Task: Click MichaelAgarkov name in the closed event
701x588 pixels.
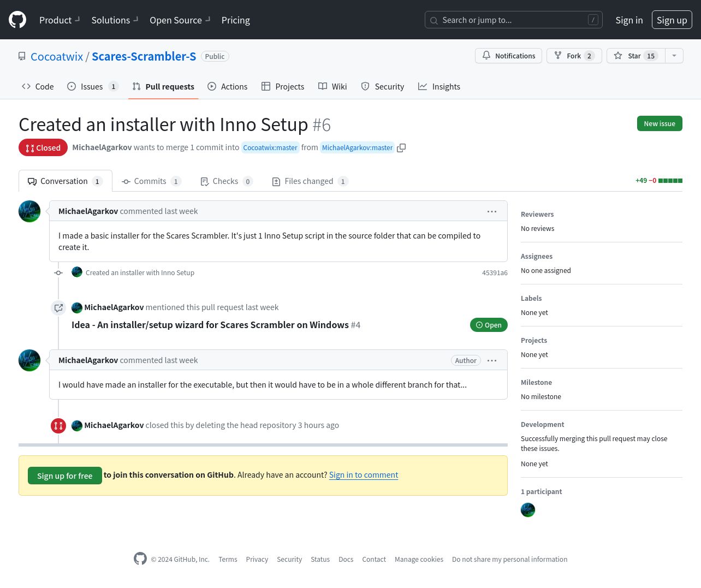Action: [114, 425]
